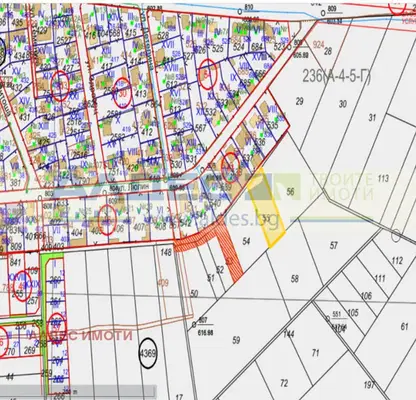Click parcel 112 near right edge

[397, 261]
